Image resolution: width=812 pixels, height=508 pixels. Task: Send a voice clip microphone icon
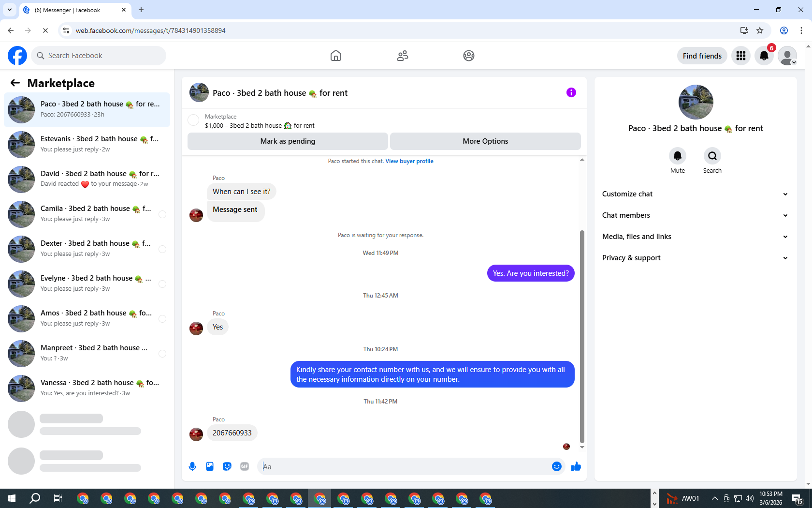click(x=192, y=466)
